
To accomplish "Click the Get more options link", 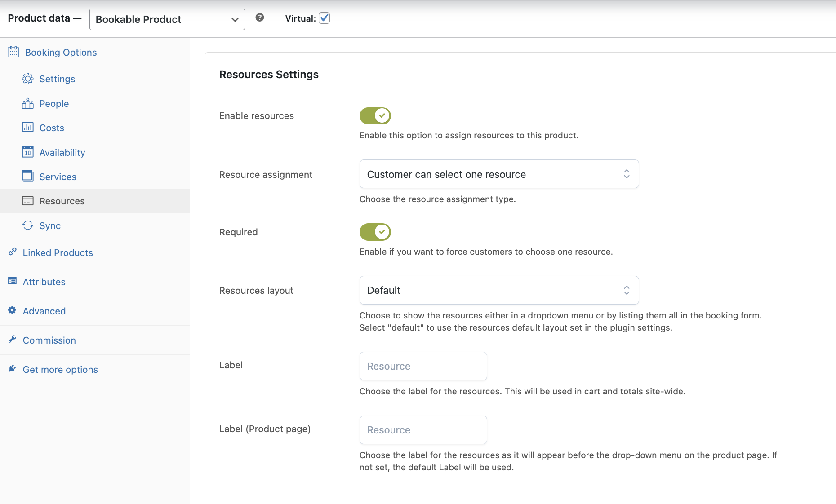I will (60, 370).
